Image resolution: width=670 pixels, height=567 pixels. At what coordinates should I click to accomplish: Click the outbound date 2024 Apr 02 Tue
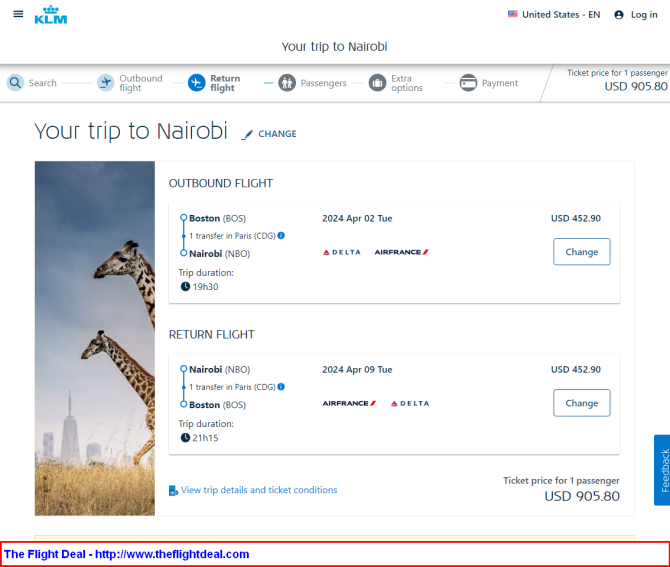(357, 218)
